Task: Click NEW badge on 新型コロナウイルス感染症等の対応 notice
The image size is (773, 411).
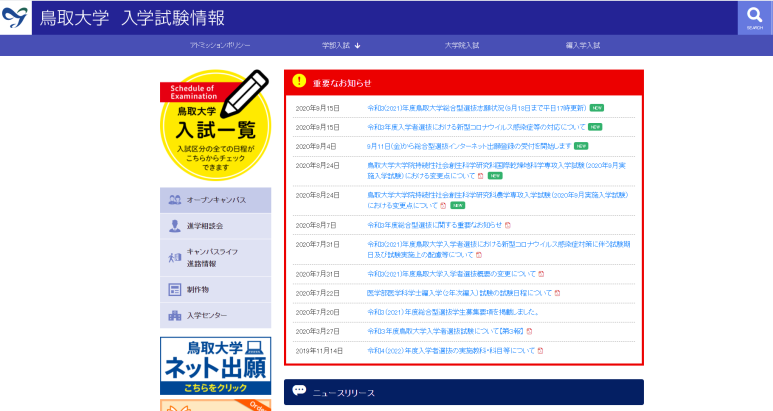Action: click(595, 127)
